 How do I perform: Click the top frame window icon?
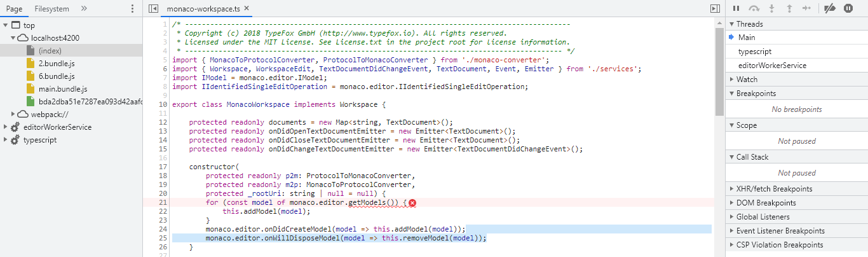click(x=15, y=25)
